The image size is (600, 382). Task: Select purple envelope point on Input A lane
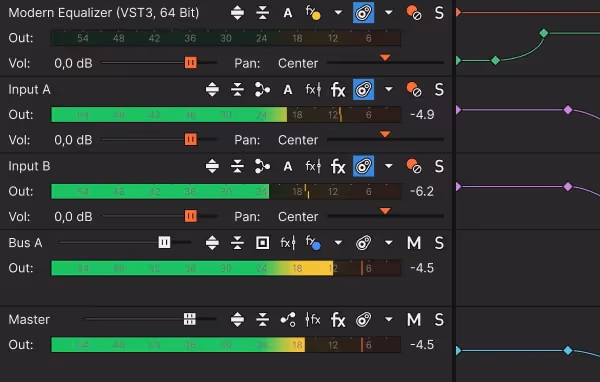(568, 110)
